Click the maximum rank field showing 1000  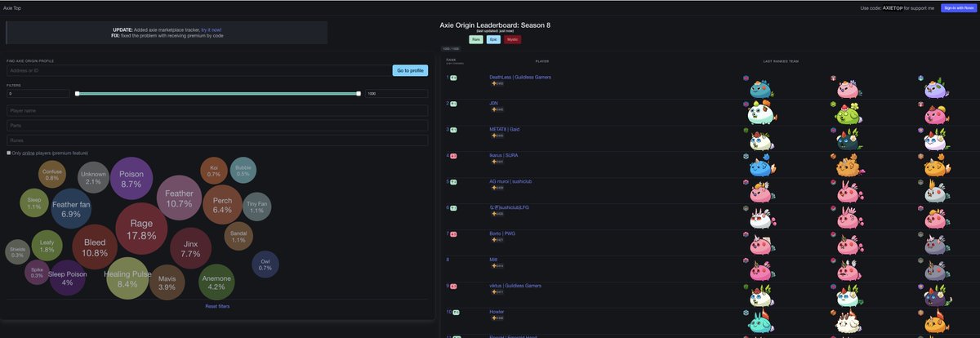click(x=397, y=93)
